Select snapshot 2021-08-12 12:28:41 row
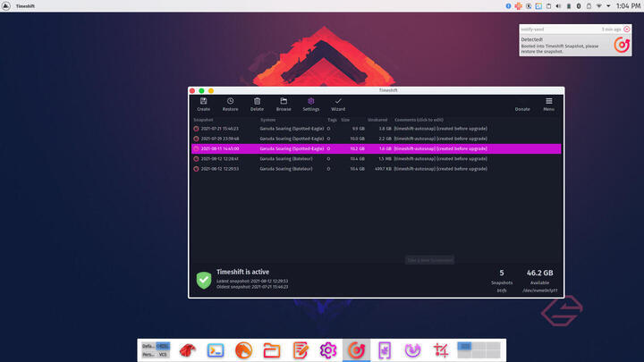Screen dimensions: 644x362 [376, 159]
